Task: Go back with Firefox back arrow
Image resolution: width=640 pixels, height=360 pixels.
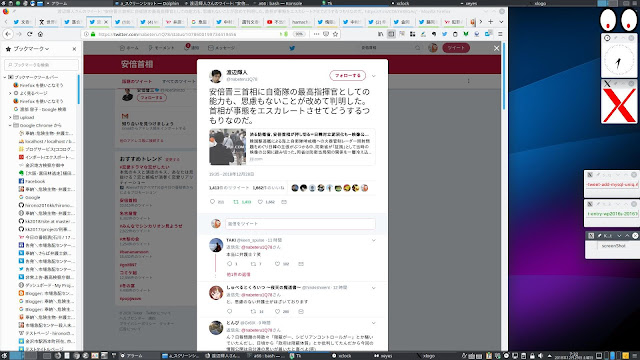Action: tap(8, 34)
